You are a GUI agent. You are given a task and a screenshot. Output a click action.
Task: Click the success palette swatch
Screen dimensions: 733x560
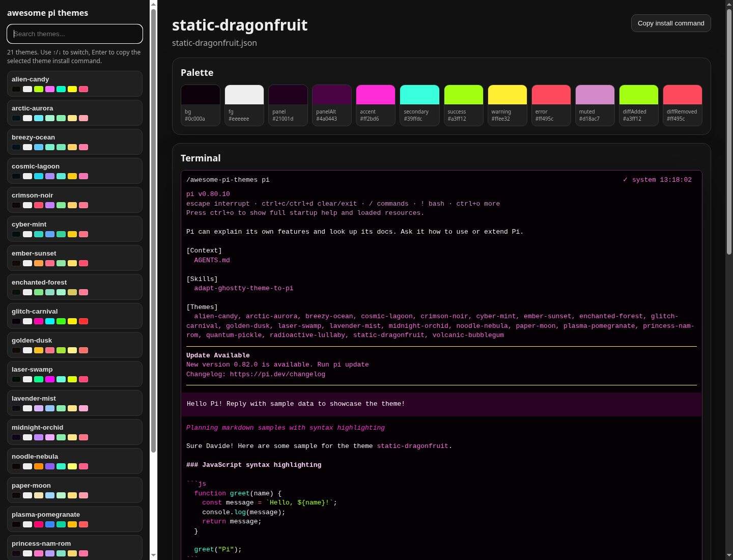(x=464, y=105)
